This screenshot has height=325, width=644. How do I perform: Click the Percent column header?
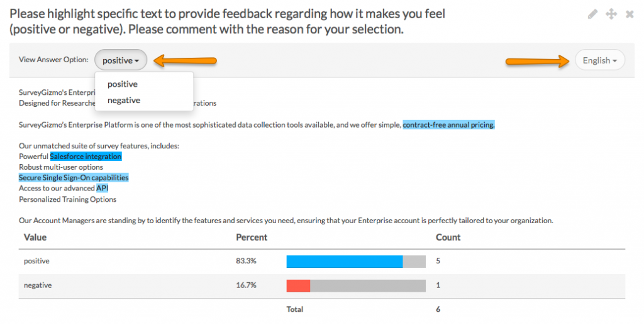(252, 238)
